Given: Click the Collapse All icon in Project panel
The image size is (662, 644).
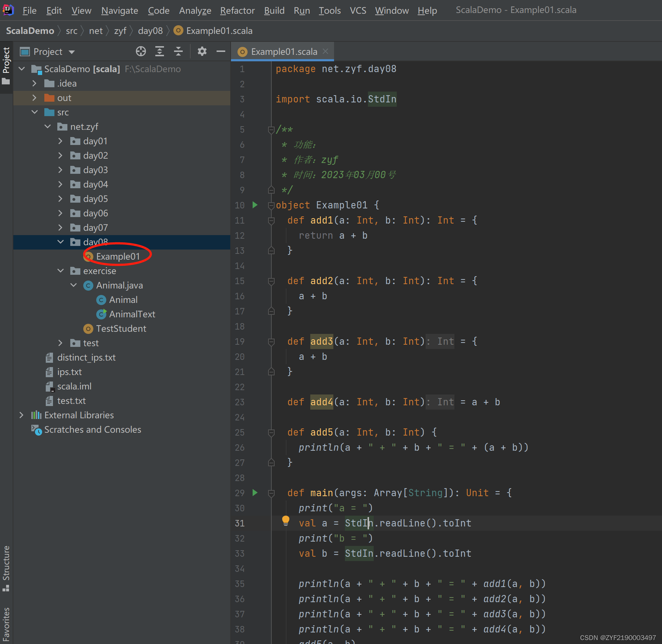Looking at the screenshot, I should [178, 52].
